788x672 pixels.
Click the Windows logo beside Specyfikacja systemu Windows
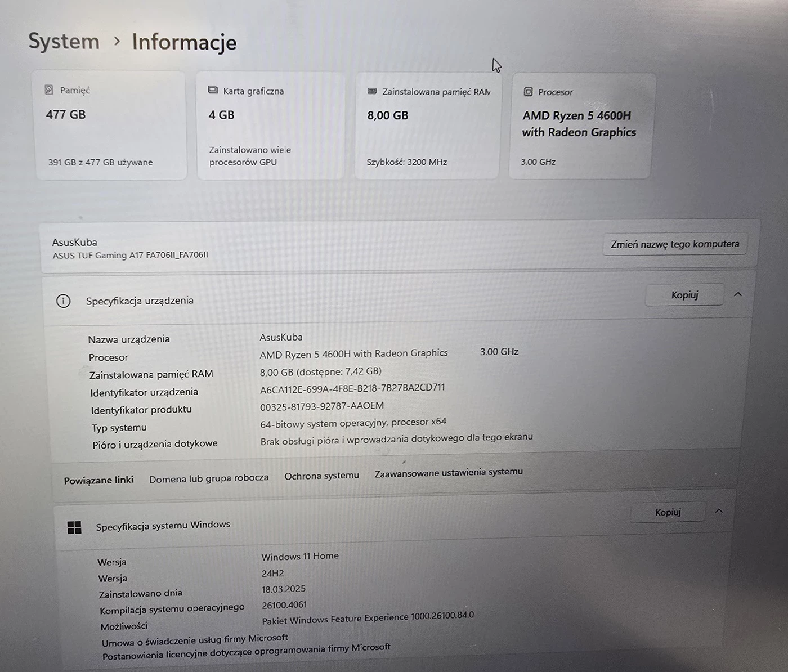pos(74,527)
